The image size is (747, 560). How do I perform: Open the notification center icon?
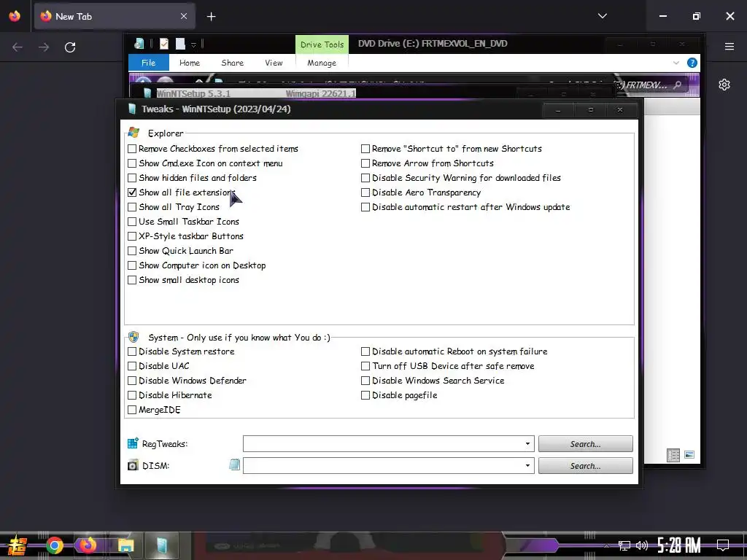[x=723, y=545]
